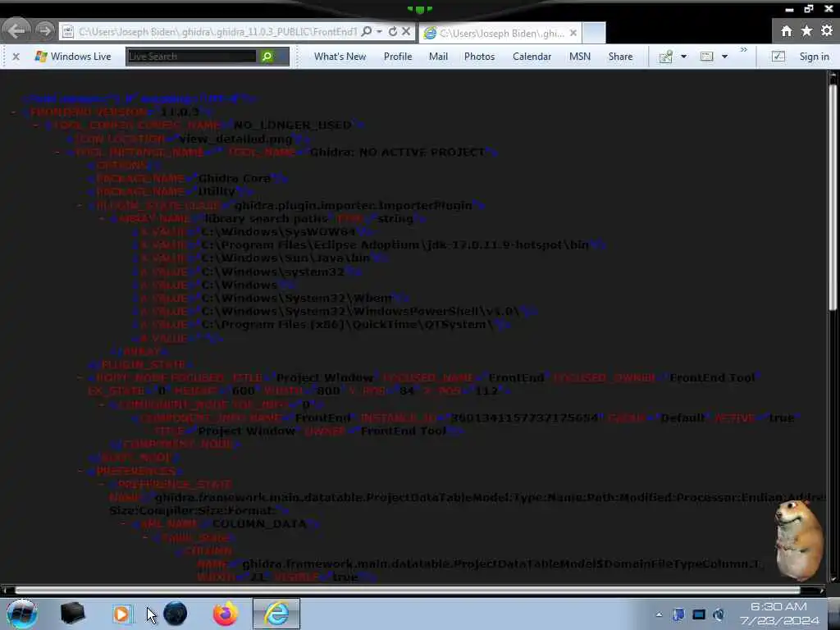Stop loading with the address bar X icon
This screenshot has width=840, height=630.
coord(406,32)
